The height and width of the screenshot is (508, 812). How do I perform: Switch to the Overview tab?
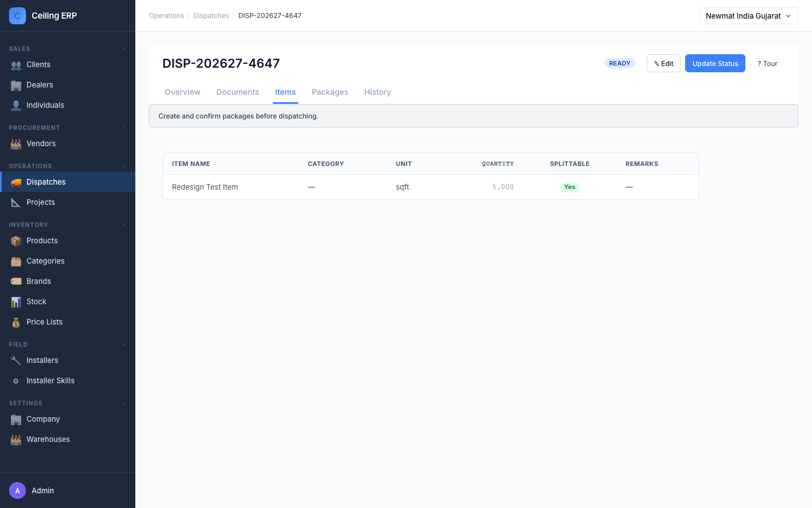[x=182, y=92]
